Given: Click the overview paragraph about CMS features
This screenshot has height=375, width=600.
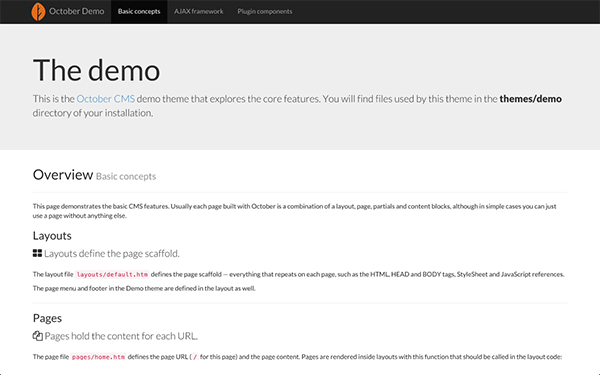Looking at the screenshot, I should [x=295, y=211].
